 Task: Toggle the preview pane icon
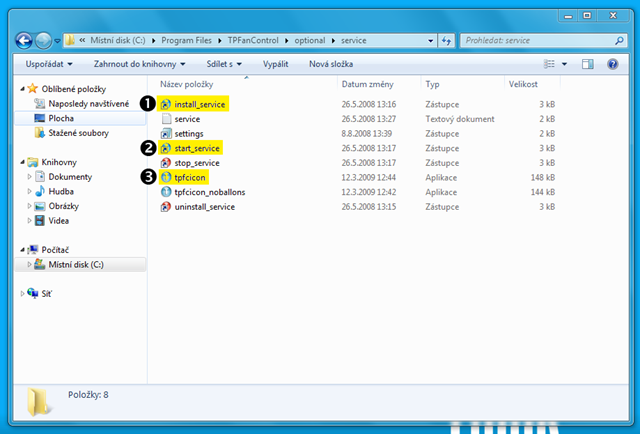click(x=588, y=64)
